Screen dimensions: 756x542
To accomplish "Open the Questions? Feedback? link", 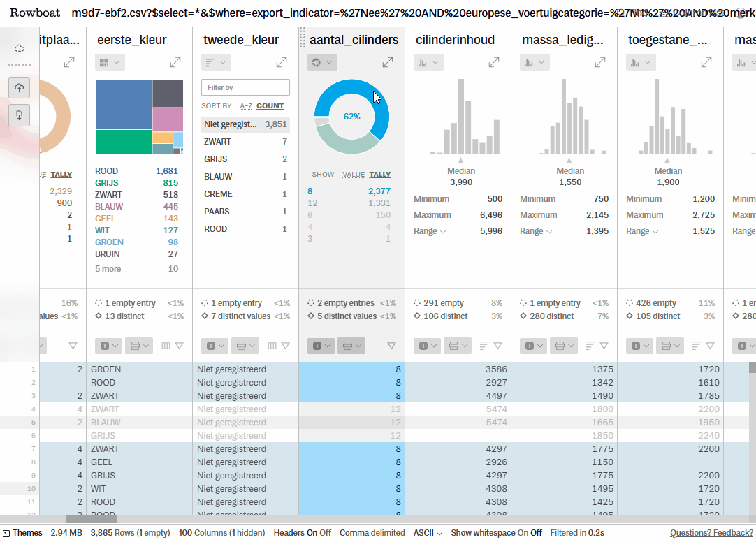I will (711, 533).
